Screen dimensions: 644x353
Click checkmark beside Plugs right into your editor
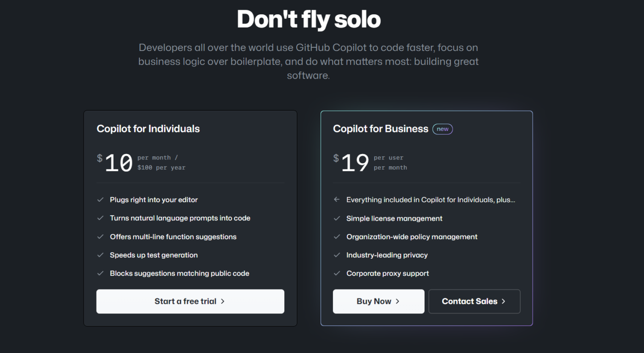[x=100, y=200]
